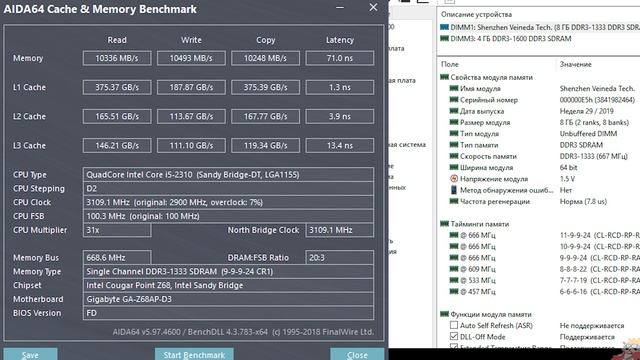Click the CPU FSB field showing 100.3 MHz
This screenshot has width=640, height=360.
click(x=228, y=216)
